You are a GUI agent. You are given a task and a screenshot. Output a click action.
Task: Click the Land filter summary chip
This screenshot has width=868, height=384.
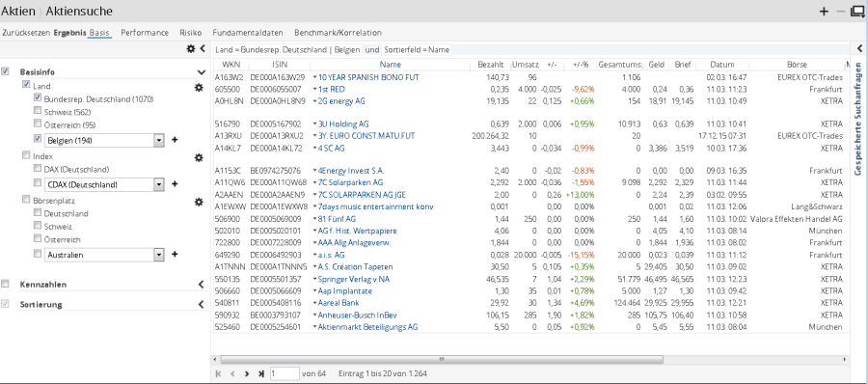pyautogui.click(x=287, y=50)
